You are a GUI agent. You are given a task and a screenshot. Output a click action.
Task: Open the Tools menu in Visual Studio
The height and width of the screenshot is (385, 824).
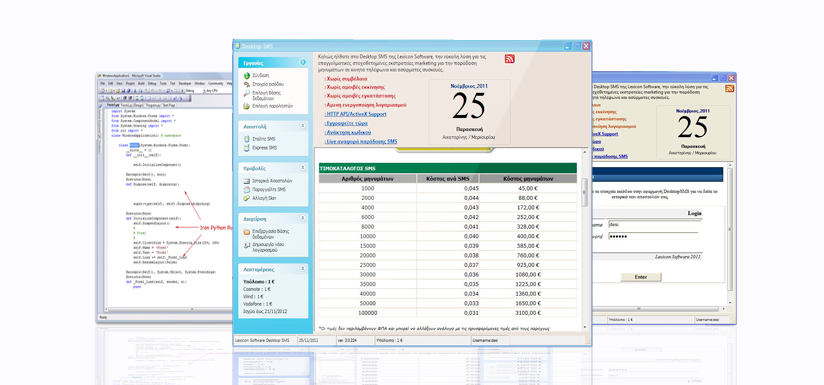(163, 84)
